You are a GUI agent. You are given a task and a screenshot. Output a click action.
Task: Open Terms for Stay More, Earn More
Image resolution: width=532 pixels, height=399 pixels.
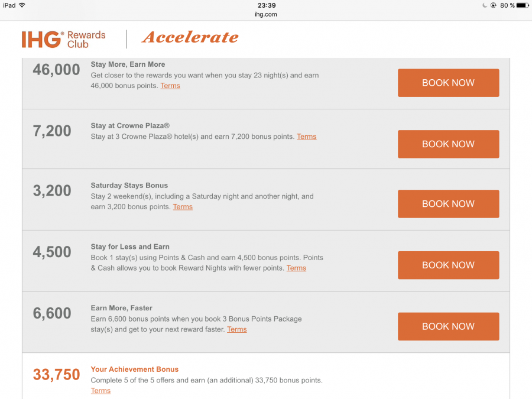point(170,86)
